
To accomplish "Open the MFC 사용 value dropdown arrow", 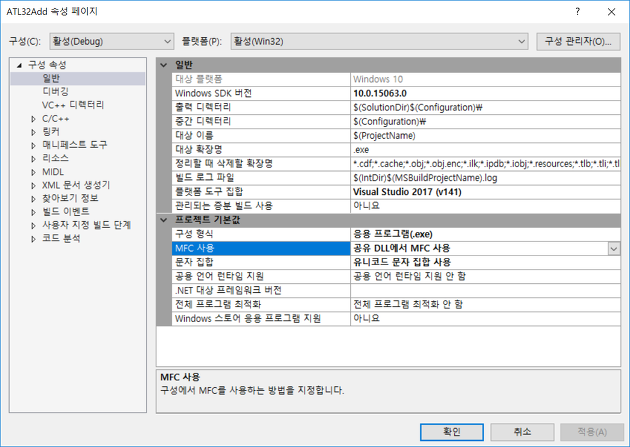I will point(614,249).
